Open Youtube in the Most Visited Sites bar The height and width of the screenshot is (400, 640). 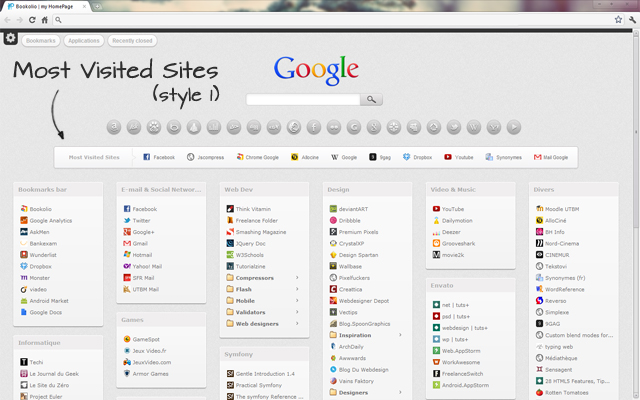tap(459, 157)
